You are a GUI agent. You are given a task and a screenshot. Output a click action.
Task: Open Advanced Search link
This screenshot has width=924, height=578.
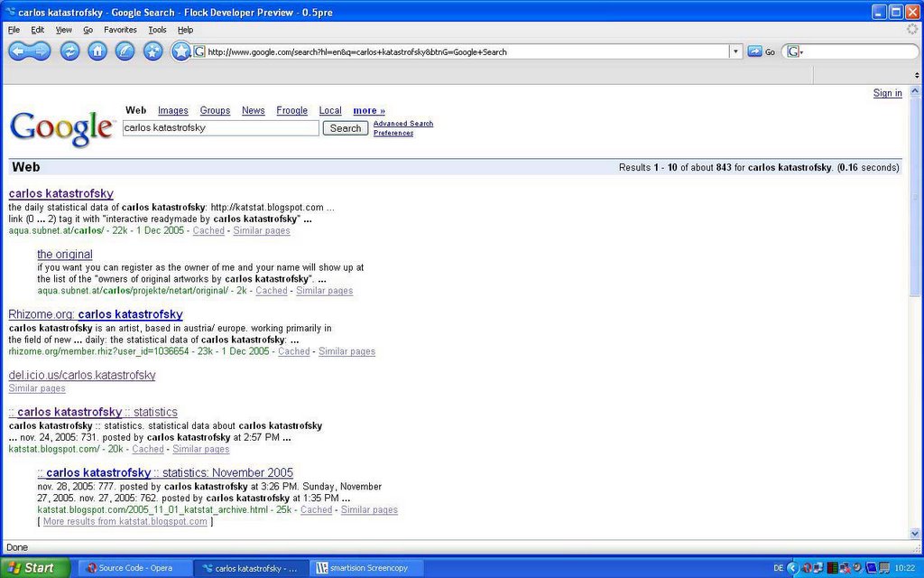(403, 123)
